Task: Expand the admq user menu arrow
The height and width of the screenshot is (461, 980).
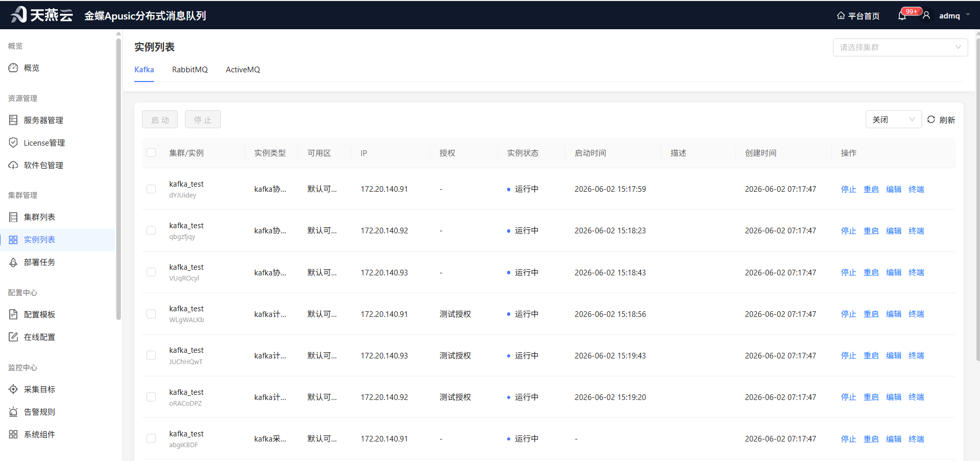Action: pyautogui.click(x=968, y=15)
